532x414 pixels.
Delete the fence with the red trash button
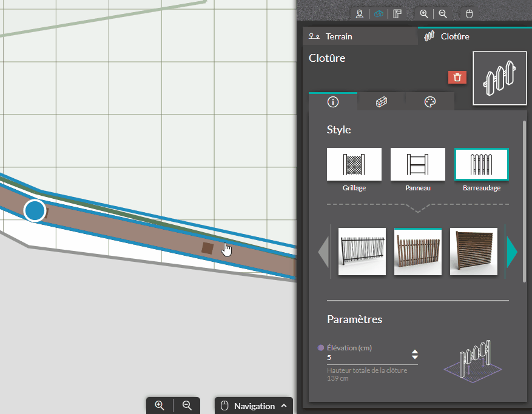coord(457,77)
